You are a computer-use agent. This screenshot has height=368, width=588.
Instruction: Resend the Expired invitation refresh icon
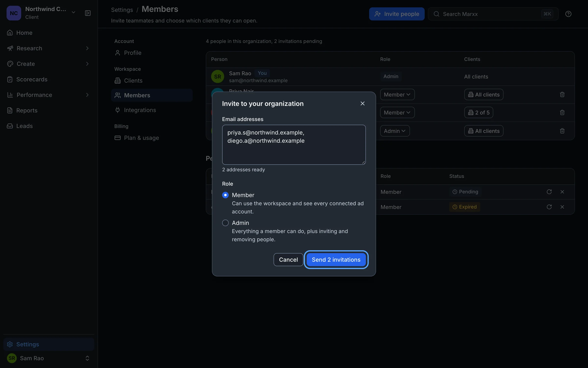click(x=549, y=207)
